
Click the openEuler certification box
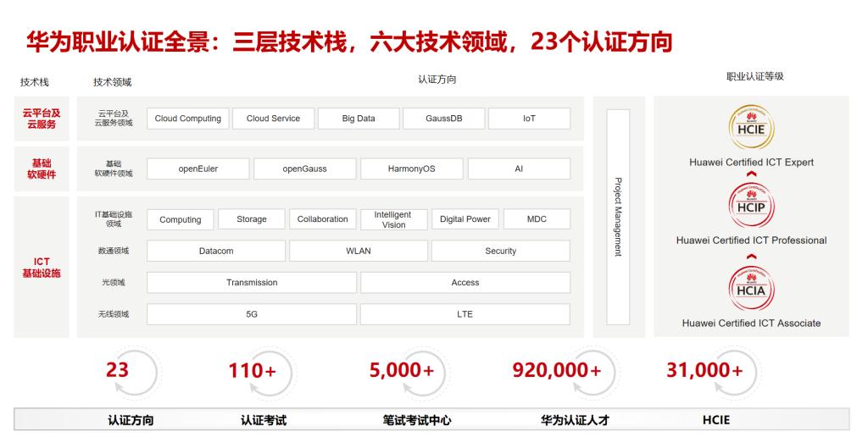[x=198, y=169]
